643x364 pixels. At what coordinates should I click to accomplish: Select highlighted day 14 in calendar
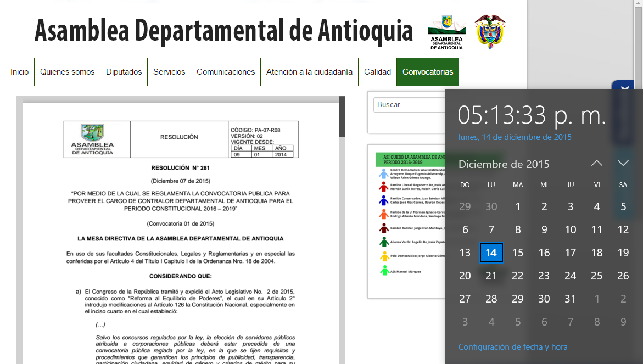pos(491,253)
